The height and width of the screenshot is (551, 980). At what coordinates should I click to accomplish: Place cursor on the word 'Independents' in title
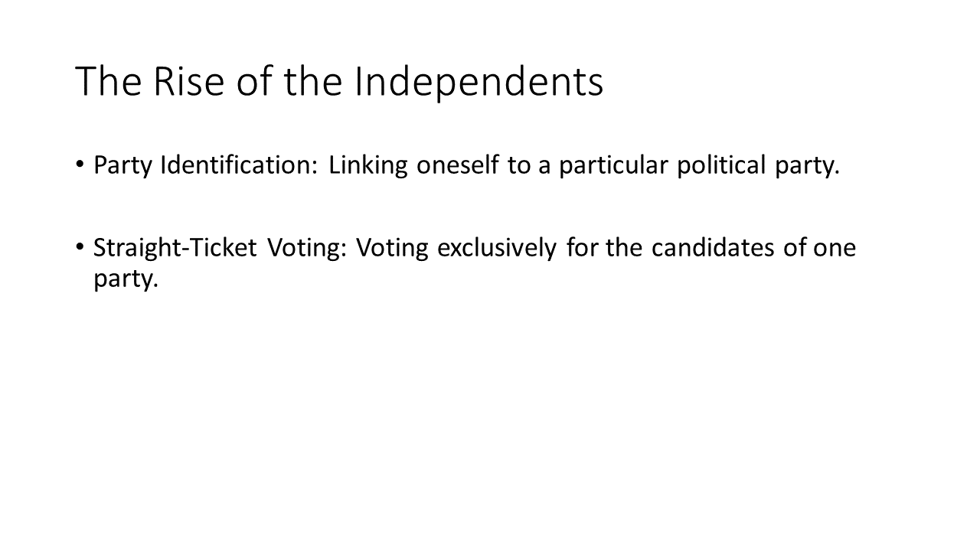pos(479,82)
